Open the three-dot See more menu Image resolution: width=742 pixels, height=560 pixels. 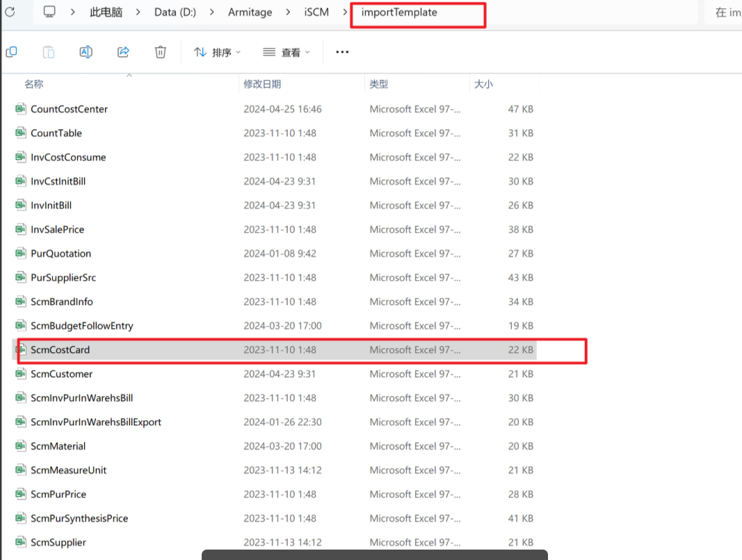tap(342, 52)
